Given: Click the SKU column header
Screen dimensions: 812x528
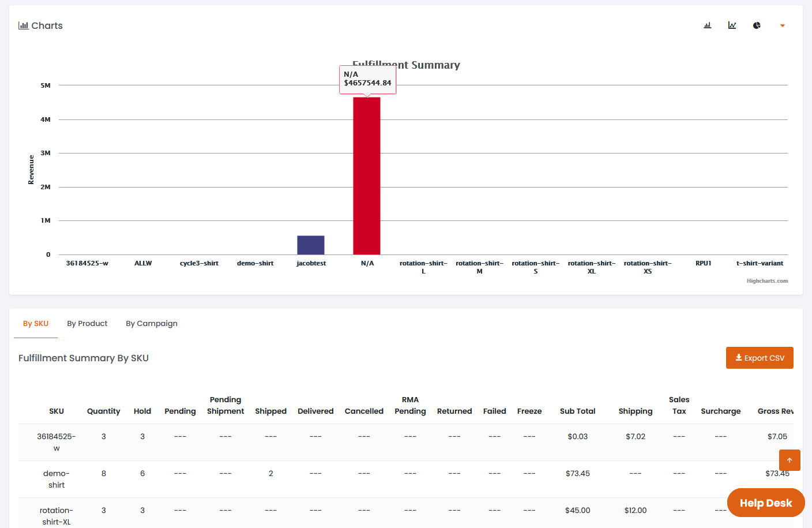Looking at the screenshot, I should click(x=57, y=411).
